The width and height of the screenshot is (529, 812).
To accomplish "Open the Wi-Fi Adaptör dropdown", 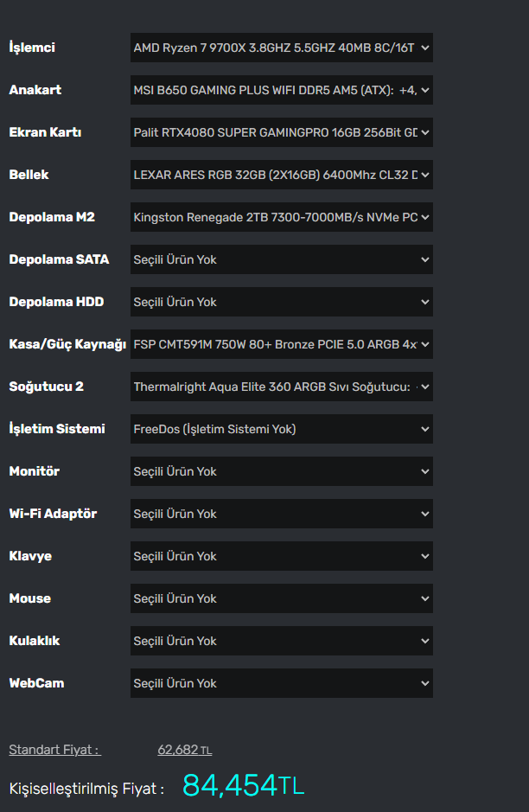I will point(281,514).
